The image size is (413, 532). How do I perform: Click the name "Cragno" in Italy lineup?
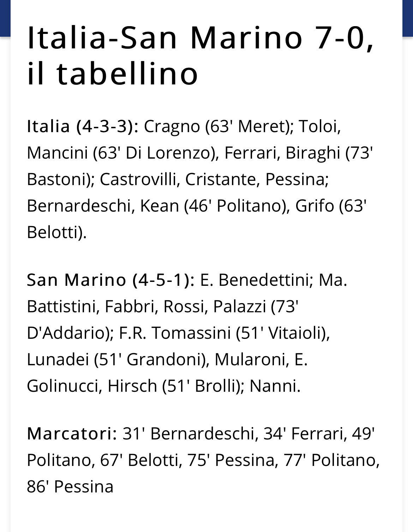point(172,127)
